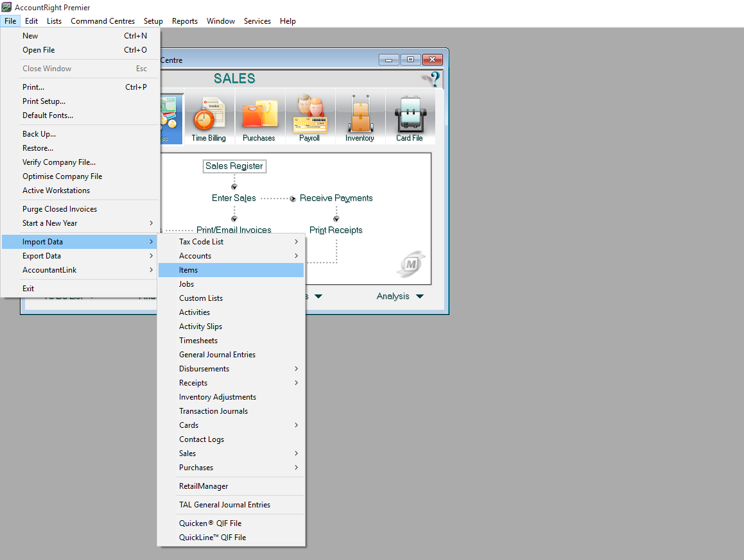
Task: Expand the Receipts import submenu
Action: click(x=231, y=383)
